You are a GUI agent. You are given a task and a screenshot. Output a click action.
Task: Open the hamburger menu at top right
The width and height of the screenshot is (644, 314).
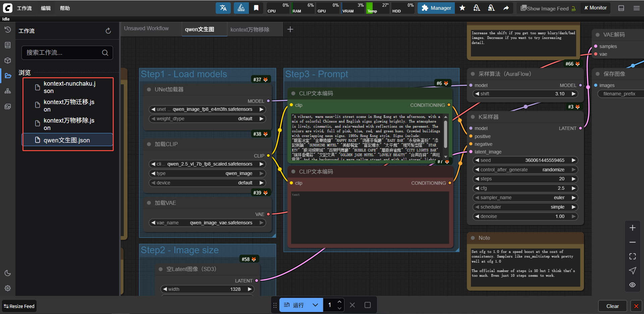click(x=637, y=8)
